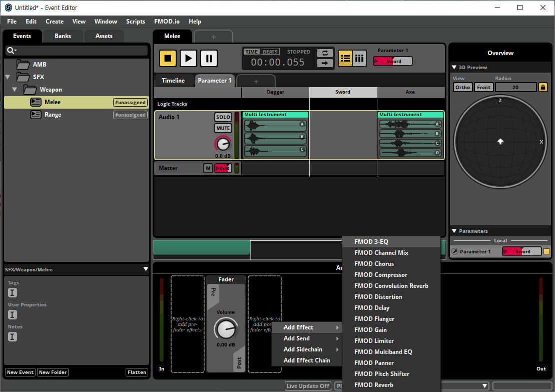Screen dimensions: 555x392
Task: Add a new event tab with plus
Action: [213, 37]
